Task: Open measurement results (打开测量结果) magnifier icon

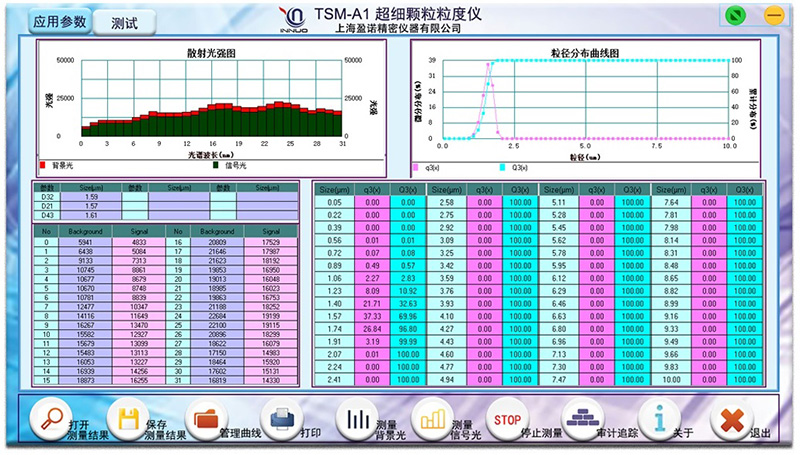Action: 48,420
